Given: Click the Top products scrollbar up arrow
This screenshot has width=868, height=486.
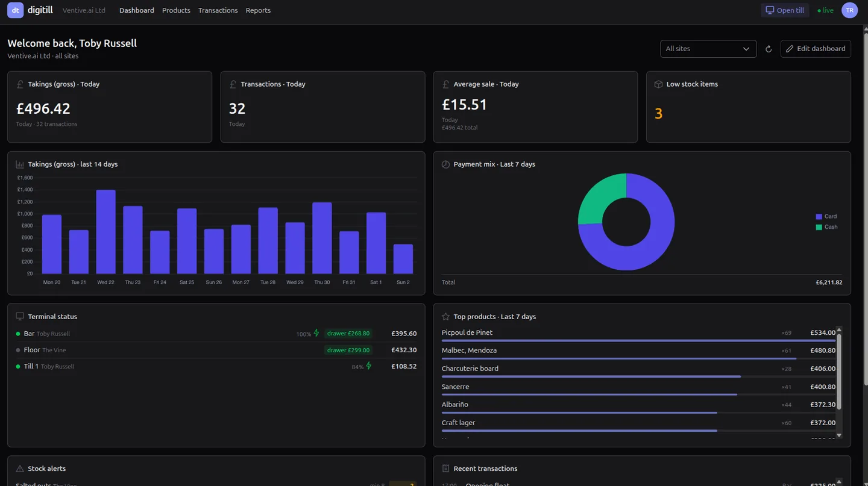Looking at the screenshot, I should (x=839, y=329).
